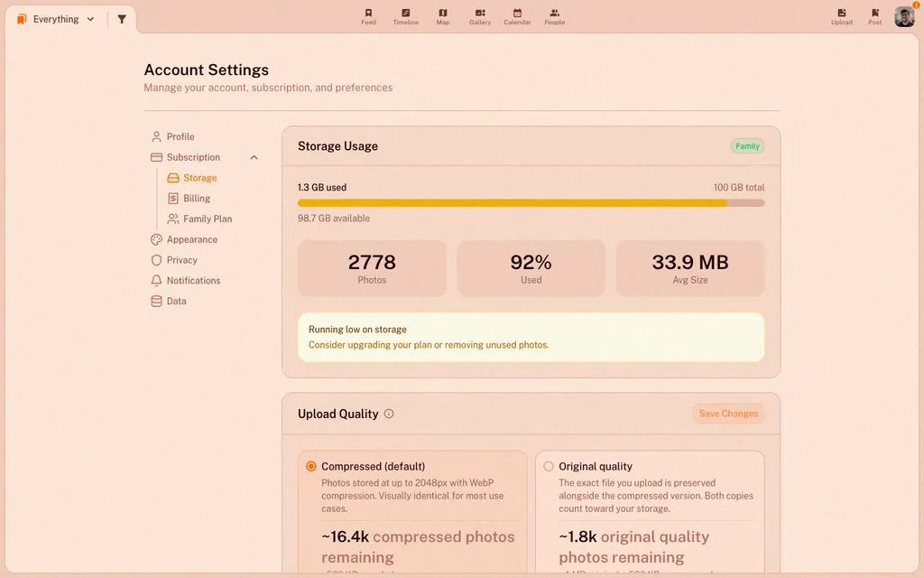Image resolution: width=924 pixels, height=578 pixels.
Task: Click the Family Plan people icon
Action: [x=172, y=219]
